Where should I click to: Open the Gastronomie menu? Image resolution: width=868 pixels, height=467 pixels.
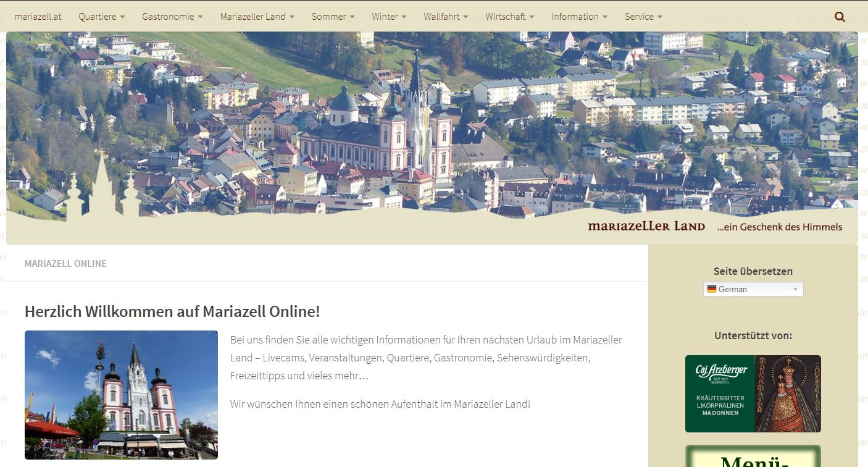pos(172,17)
